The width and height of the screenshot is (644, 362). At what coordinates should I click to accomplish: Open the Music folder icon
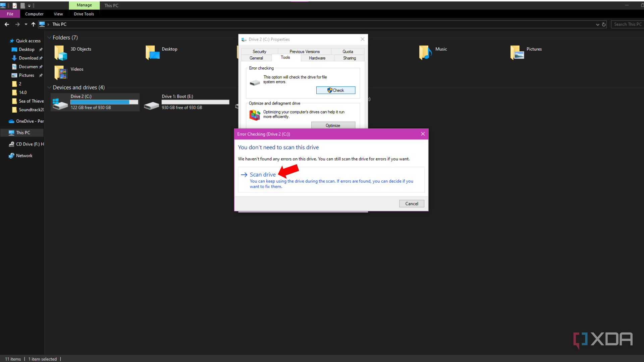click(425, 53)
